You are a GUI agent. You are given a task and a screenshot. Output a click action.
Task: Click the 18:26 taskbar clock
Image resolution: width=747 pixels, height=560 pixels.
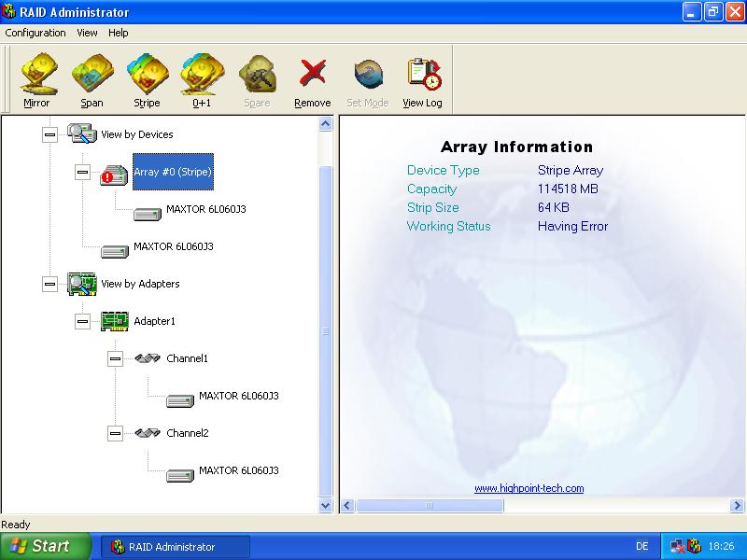pos(721,546)
